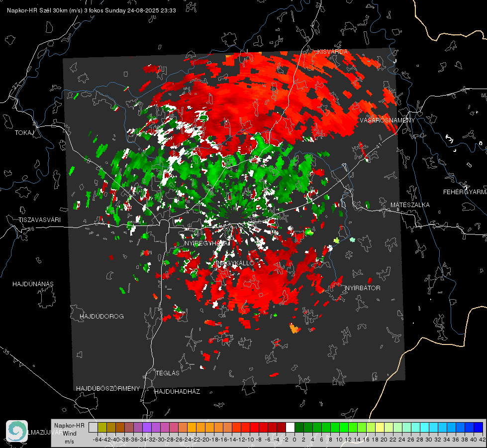Viewport: 487px width, 448px height.
Task: Click the -64 value on the legend scale
Action: click(x=97, y=440)
